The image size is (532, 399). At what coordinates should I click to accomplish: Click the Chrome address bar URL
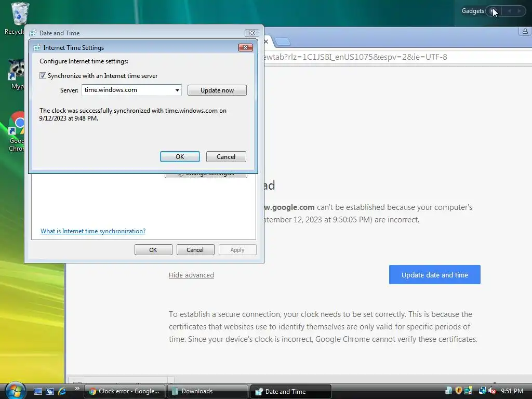355,57
